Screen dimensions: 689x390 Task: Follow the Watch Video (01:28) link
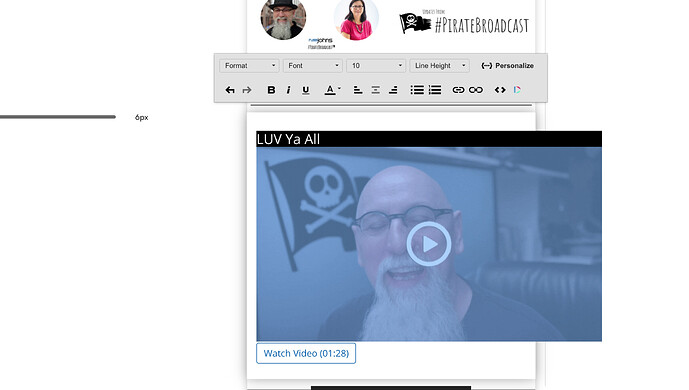(306, 354)
